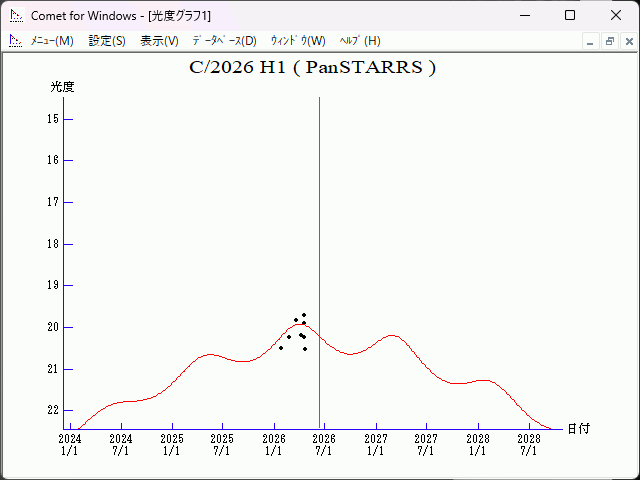Click the 日付 date axis label

578,428
